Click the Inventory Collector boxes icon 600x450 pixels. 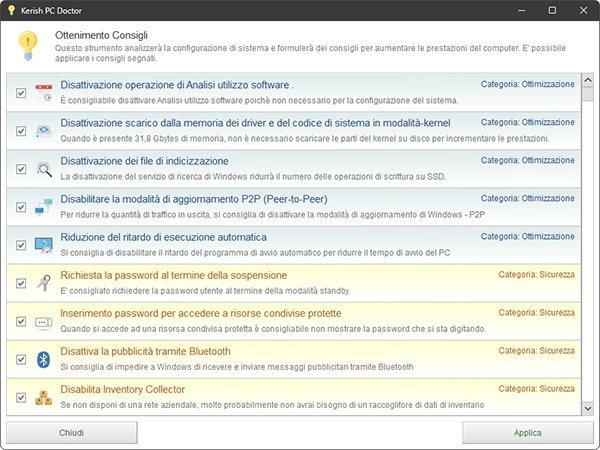tap(44, 398)
